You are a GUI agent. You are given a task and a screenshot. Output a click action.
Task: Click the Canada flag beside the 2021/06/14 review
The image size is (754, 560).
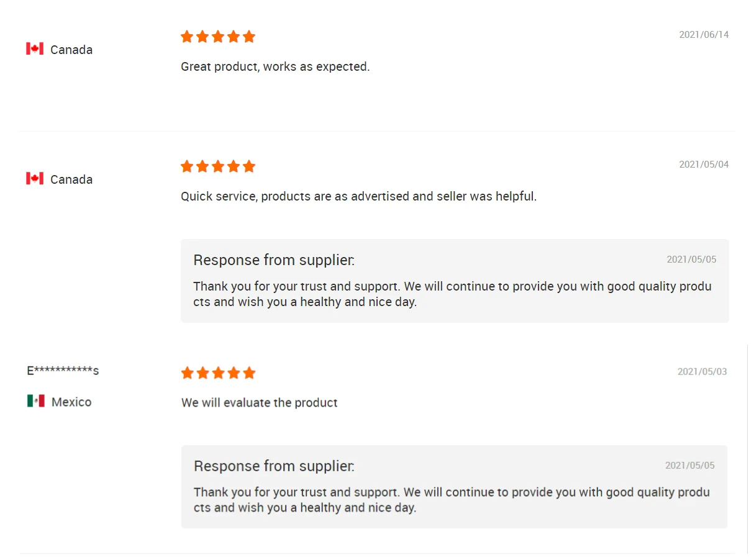35,49
